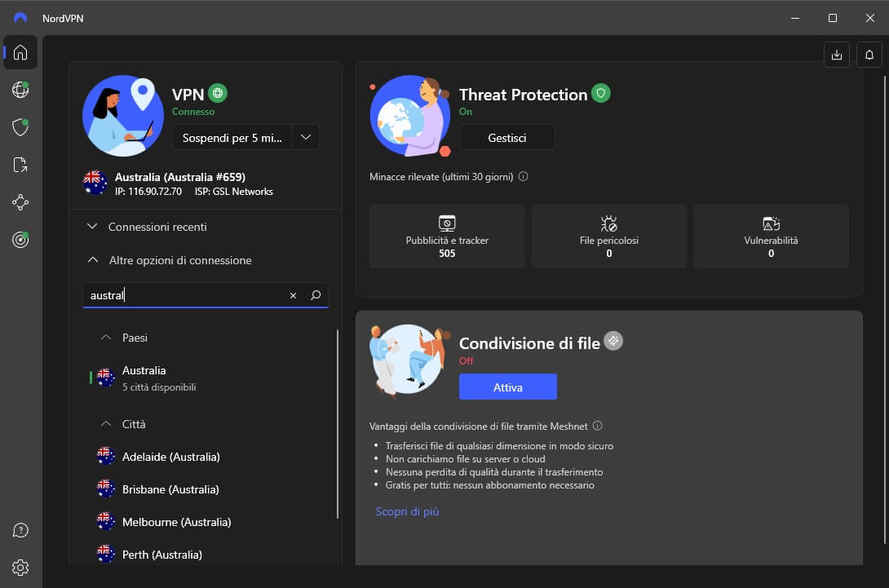Collapse the Città results group
The width and height of the screenshot is (889, 588).
click(x=105, y=424)
